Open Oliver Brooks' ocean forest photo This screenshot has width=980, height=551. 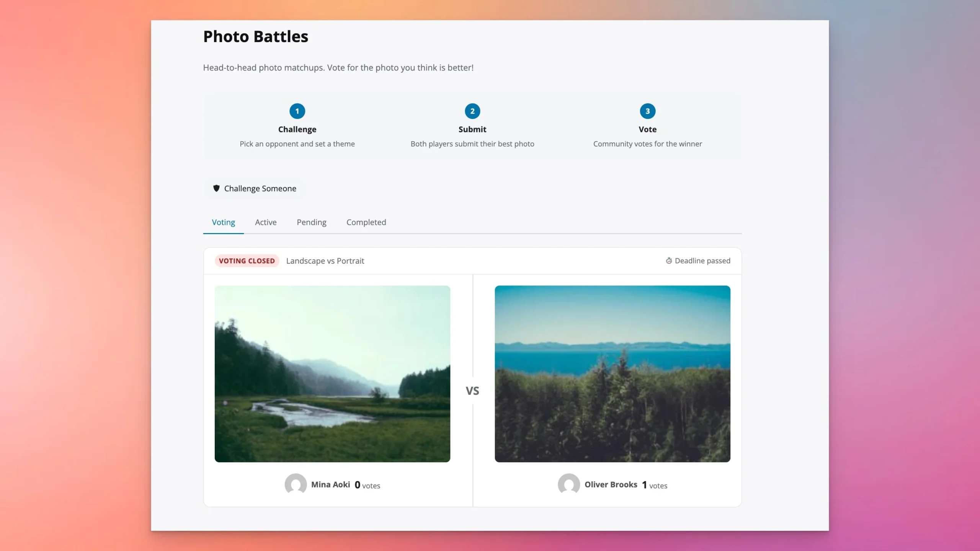tap(612, 374)
